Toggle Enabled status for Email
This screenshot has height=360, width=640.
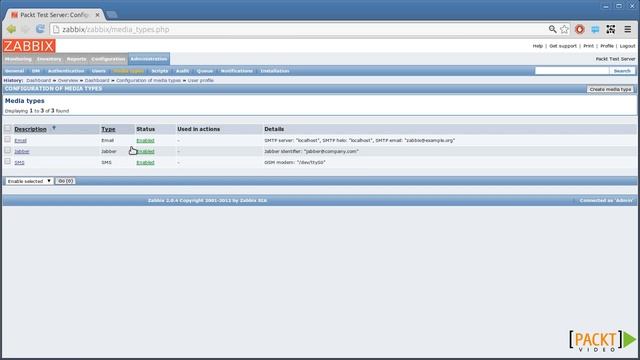(145, 140)
